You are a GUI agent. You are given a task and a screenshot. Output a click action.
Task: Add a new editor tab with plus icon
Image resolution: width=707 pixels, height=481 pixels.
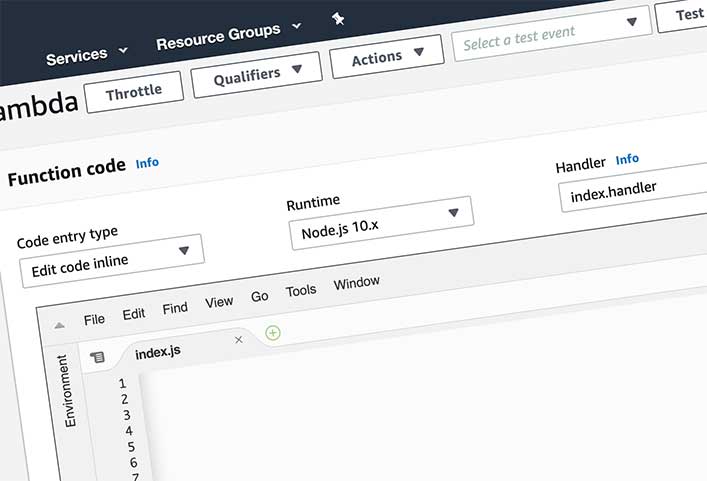point(273,333)
